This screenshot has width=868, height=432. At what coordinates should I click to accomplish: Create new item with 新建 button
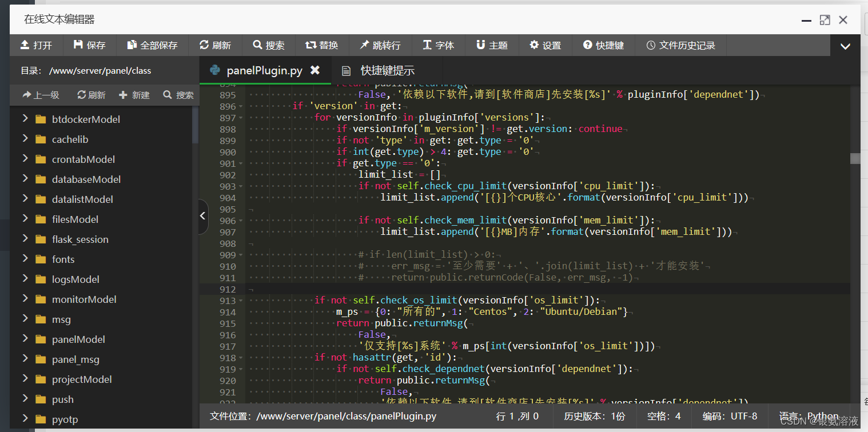134,95
